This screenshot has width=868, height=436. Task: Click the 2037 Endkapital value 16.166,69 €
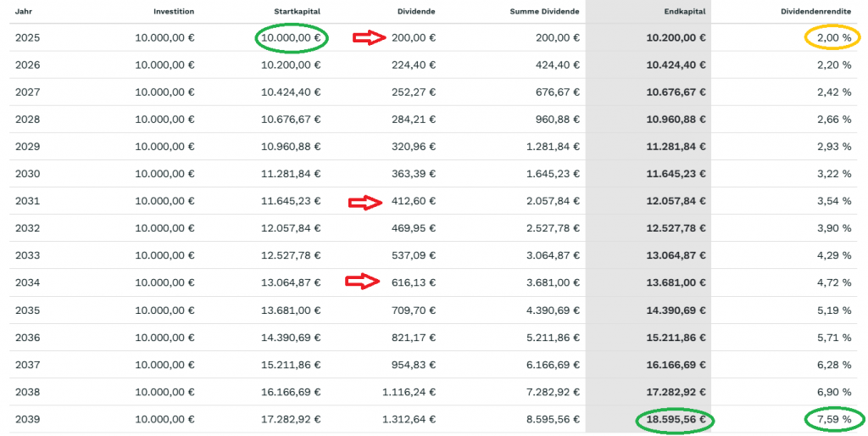pos(676,365)
